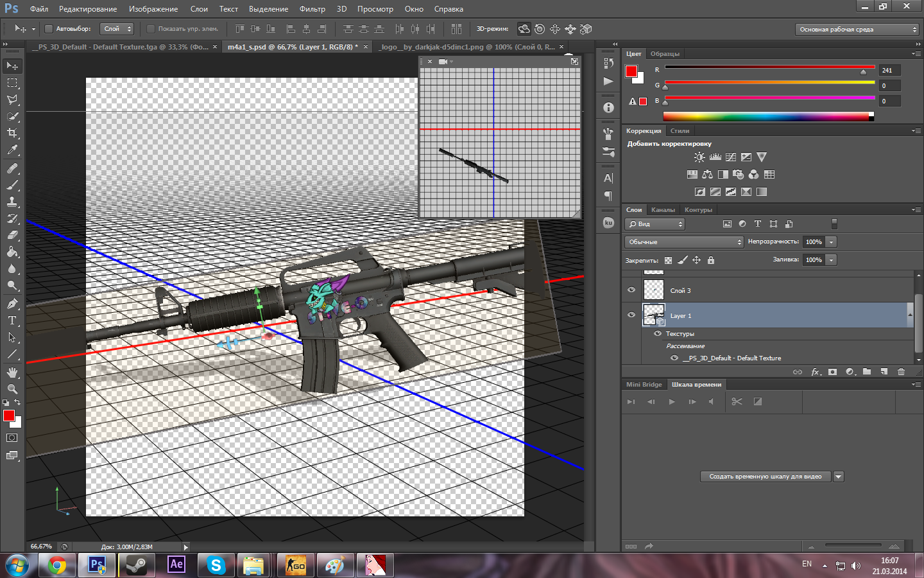Toggle lock all padlock icon
The height and width of the screenshot is (578, 924).
(711, 260)
